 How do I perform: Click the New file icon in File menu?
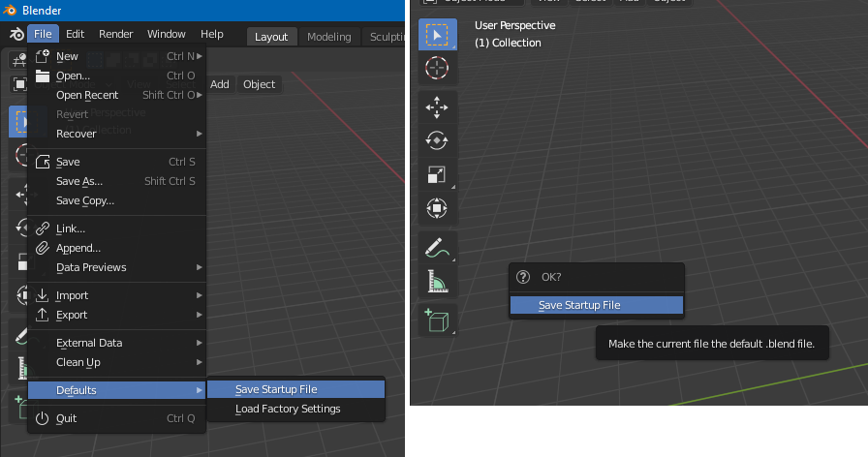(x=43, y=56)
